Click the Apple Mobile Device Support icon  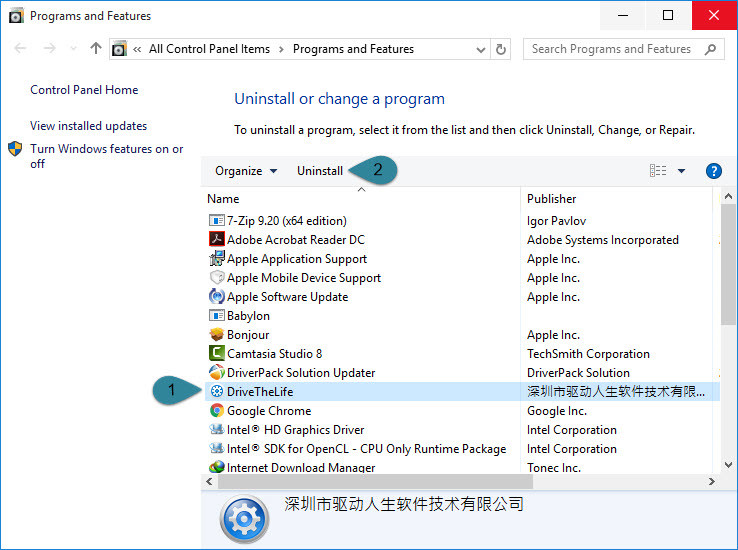(x=217, y=277)
